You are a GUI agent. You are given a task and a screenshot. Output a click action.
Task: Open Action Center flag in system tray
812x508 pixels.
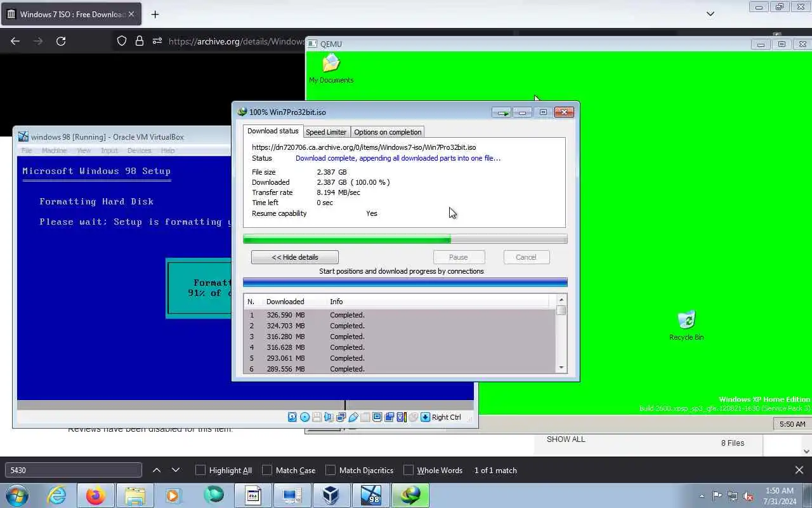point(717,496)
